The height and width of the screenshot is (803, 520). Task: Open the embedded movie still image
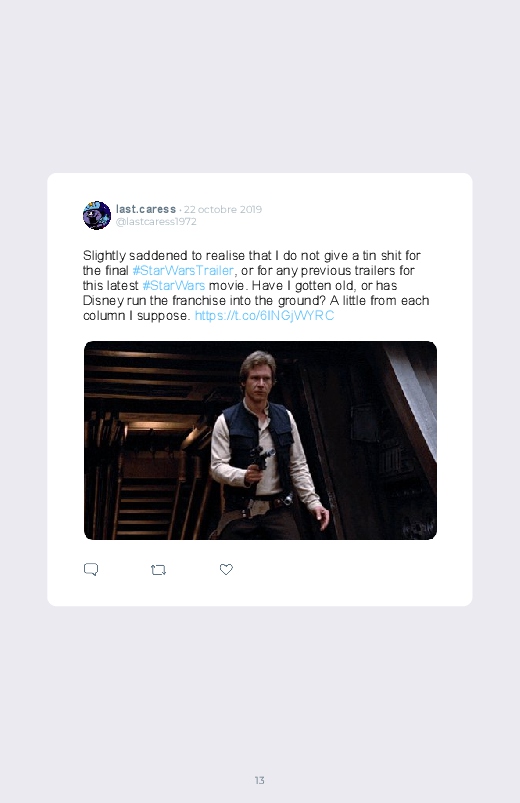click(x=260, y=440)
